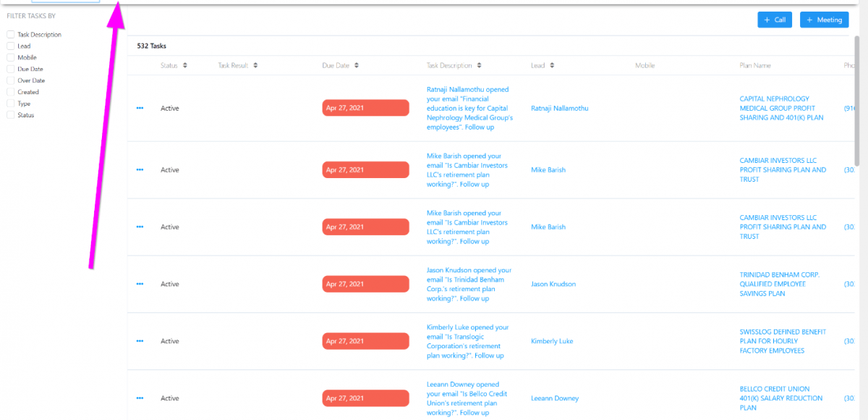This screenshot has width=868, height=420.
Task: Click the vertical scrollbar on the right
Action: [x=857, y=101]
